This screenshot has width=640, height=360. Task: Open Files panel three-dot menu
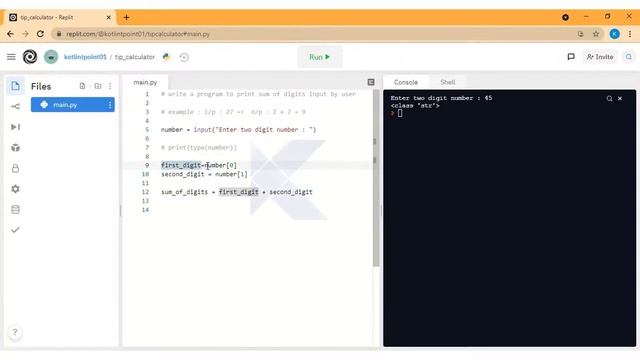pos(110,86)
